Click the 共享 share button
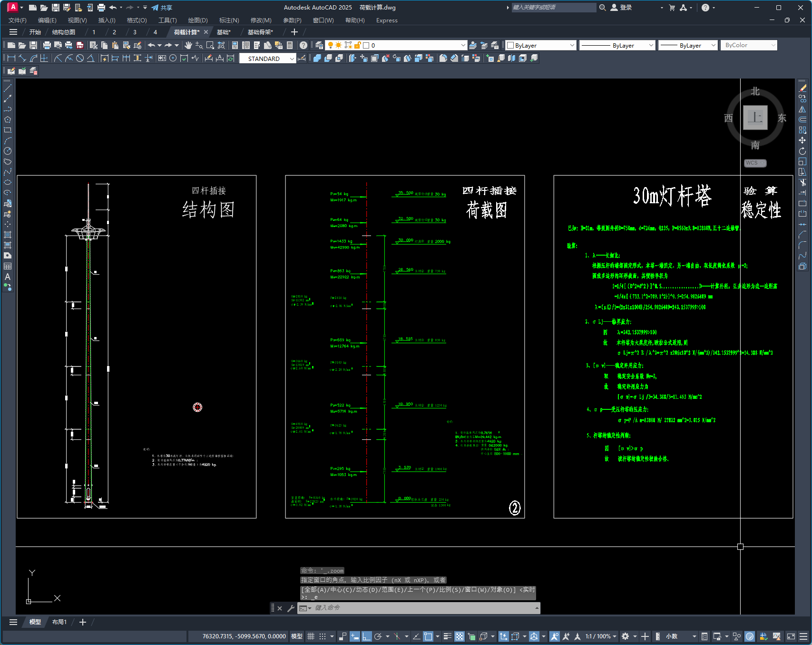812x645 pixels. (x=162, y=8)
